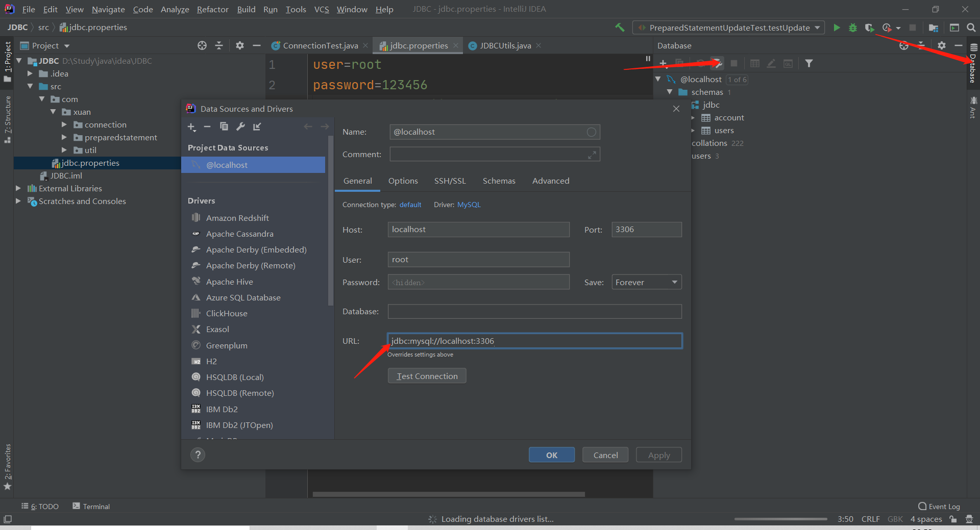
Task: Open Database panel gear settings
Action: [x=942, y=45]
